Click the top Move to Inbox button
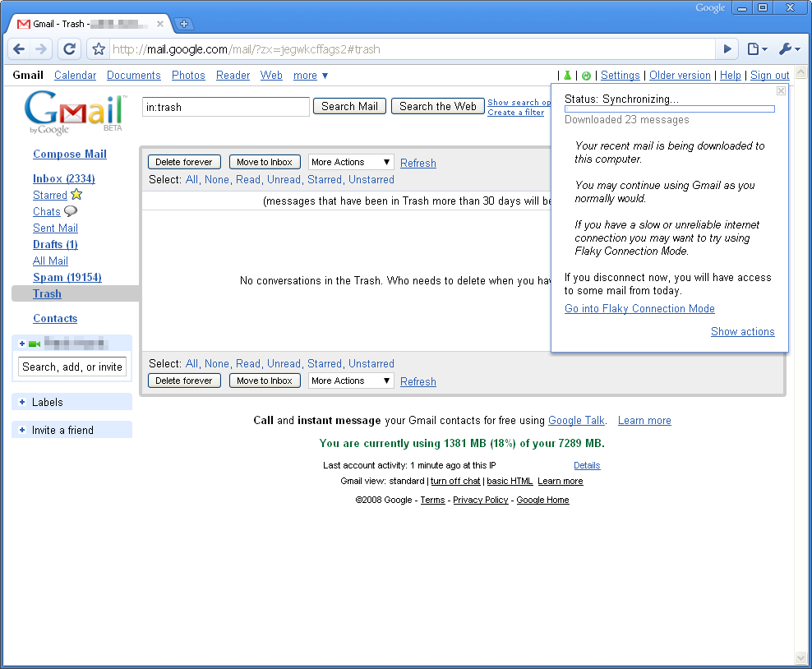The width and height of the screenshot is (812, 669). tap(265, 162)
